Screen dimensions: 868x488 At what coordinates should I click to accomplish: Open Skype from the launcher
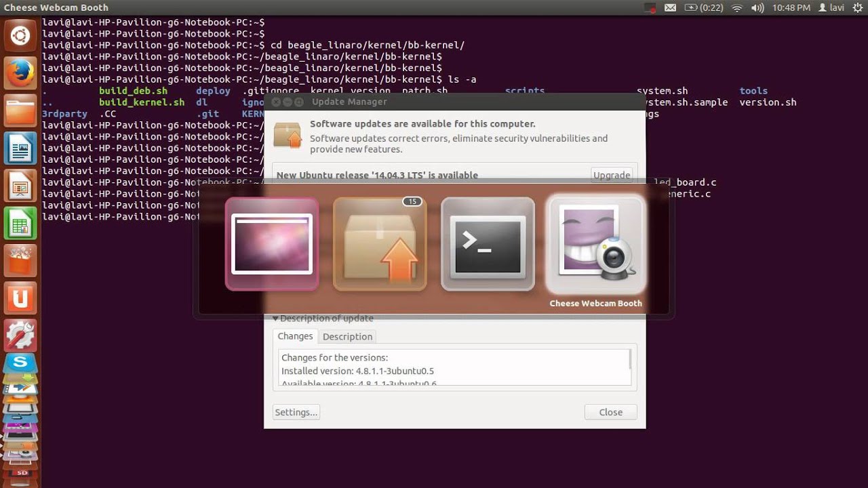pos(20,363)
